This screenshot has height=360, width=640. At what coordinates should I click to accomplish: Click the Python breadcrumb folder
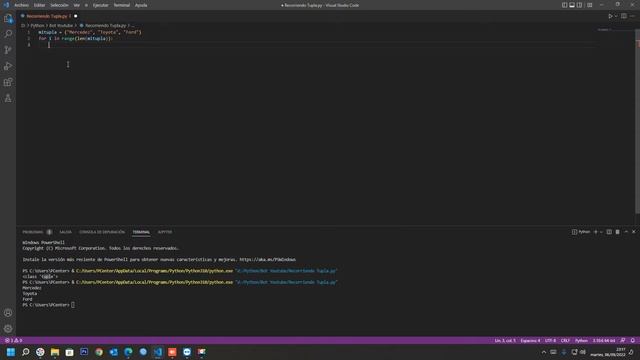37,25
